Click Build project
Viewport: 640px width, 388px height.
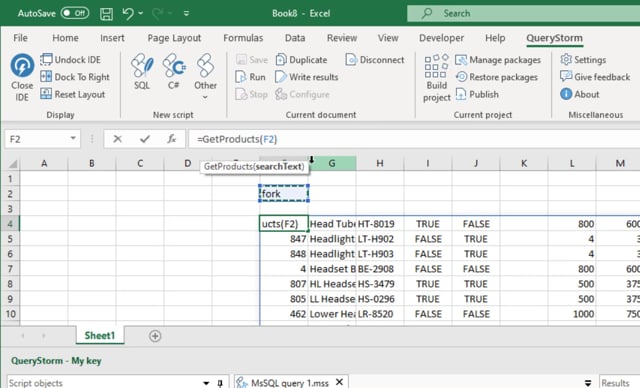(437, 78)
